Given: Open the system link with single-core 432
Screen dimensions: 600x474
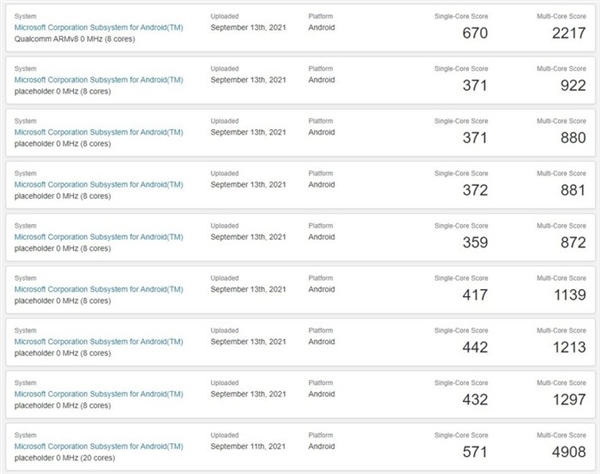Looking at the screenshot, I should click(x=99, y=393).
